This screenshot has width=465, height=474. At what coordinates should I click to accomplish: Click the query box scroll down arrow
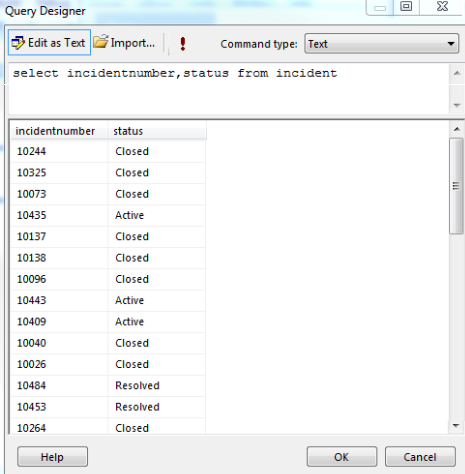pos(457,105)
